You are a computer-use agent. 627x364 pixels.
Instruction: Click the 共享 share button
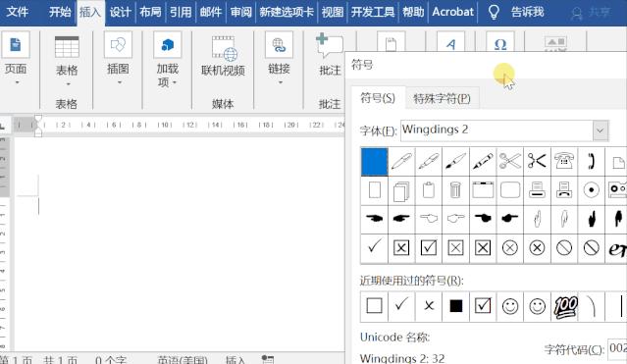coord(591,13)
